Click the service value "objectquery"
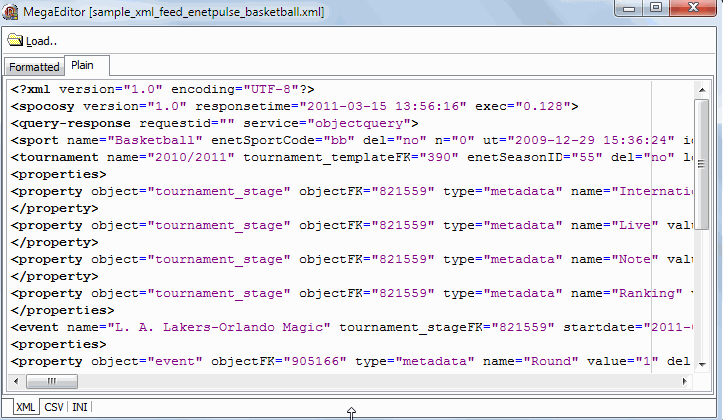The width and height of the screenshot is (723, 420). 359,123
